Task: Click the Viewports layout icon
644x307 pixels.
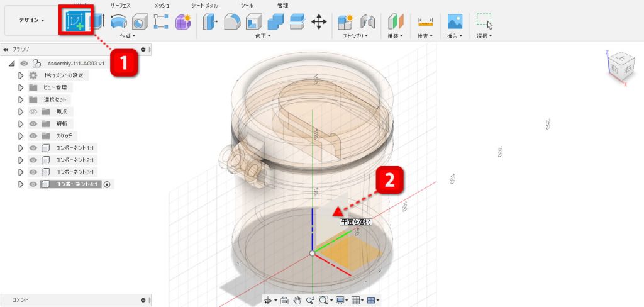Action: click(371, 301)
